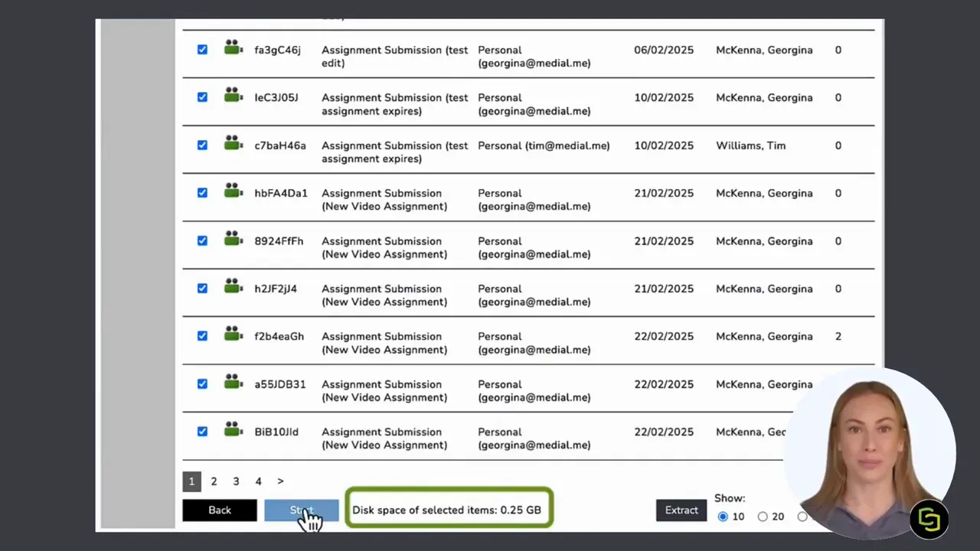The image size is (980, 551).
Task: Uncheck the c7baH46a row checkbox
Action: (x=202, y=145)
